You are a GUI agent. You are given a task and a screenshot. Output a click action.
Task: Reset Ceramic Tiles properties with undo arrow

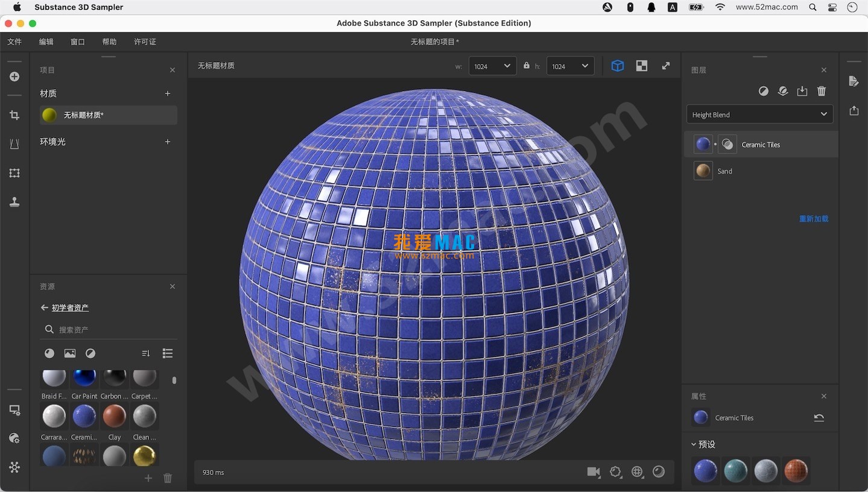pos(819,417)
